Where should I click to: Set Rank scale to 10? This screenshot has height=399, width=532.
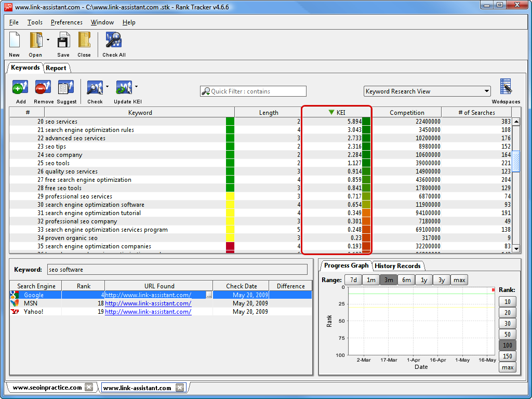pos(507,302)
